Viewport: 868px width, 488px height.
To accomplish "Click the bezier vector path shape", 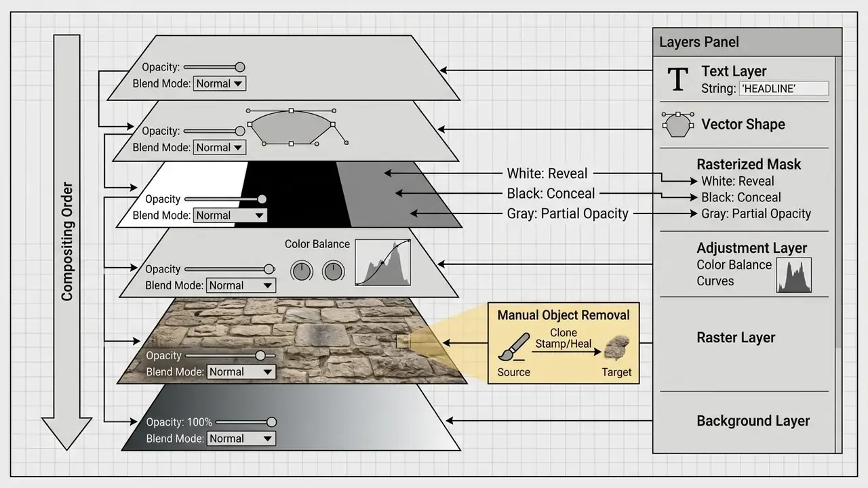I will pyautogui.click(x=292, y=127).
